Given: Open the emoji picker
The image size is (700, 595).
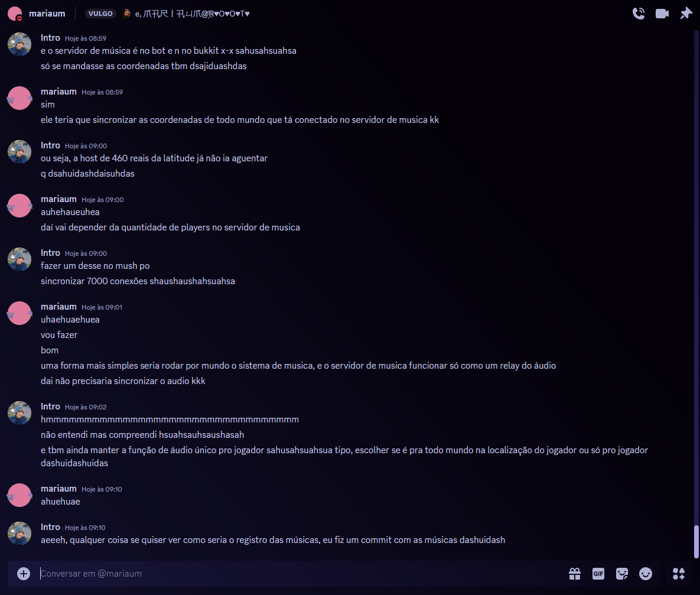Looking at the screenshot, I should pyautogui.click(x=646, y=574).
